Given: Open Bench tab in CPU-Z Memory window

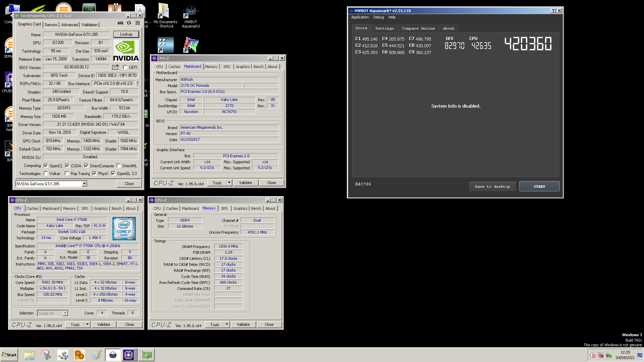Looking at the screenshot, I should [x=256, y=208].
